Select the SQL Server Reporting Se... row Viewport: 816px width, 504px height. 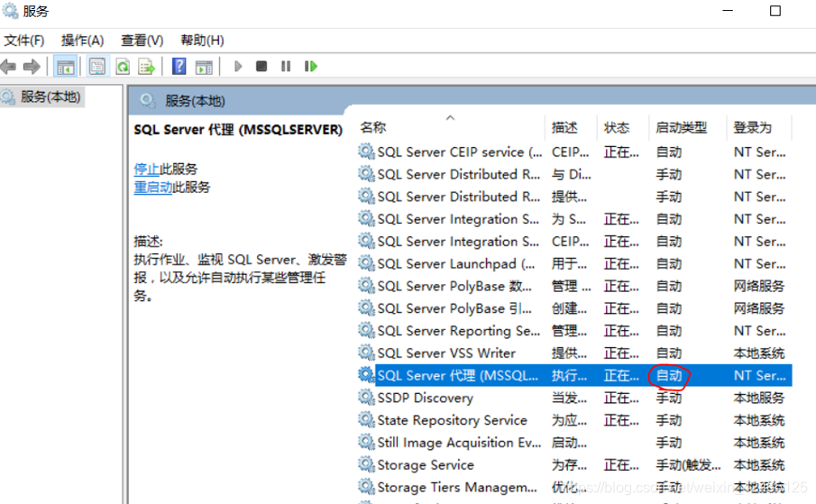click(574, 331)
